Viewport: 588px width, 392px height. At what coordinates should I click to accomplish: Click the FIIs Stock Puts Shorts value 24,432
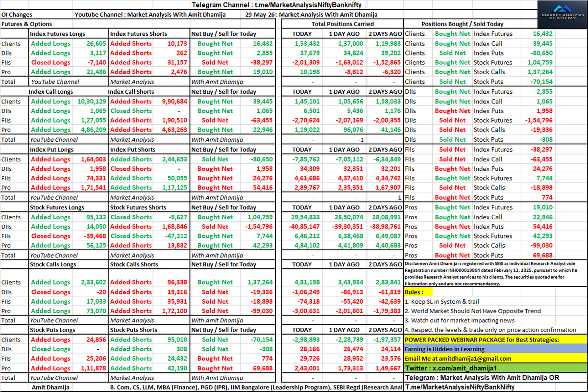[x=177, y=359]
